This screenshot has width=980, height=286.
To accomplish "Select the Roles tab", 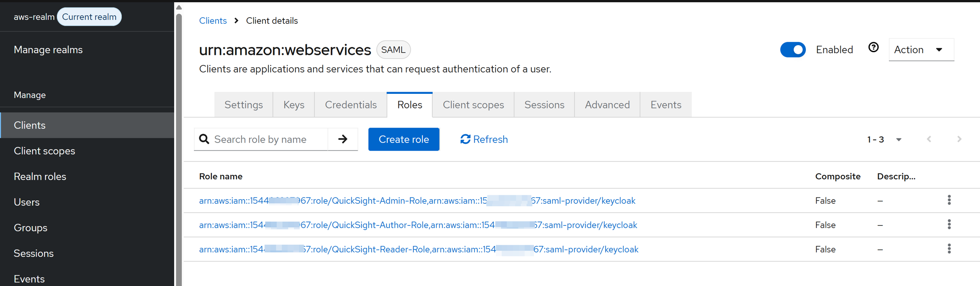I will point(409,105).
